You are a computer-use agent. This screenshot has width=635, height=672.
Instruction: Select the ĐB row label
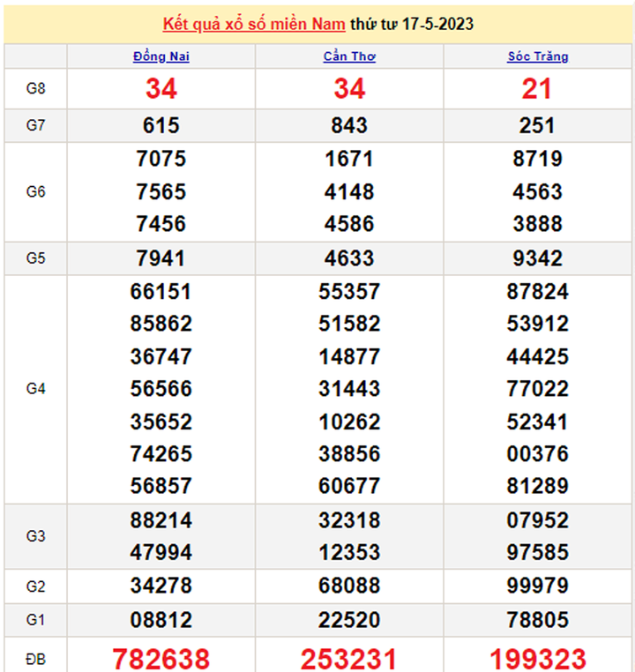point(35,658)
